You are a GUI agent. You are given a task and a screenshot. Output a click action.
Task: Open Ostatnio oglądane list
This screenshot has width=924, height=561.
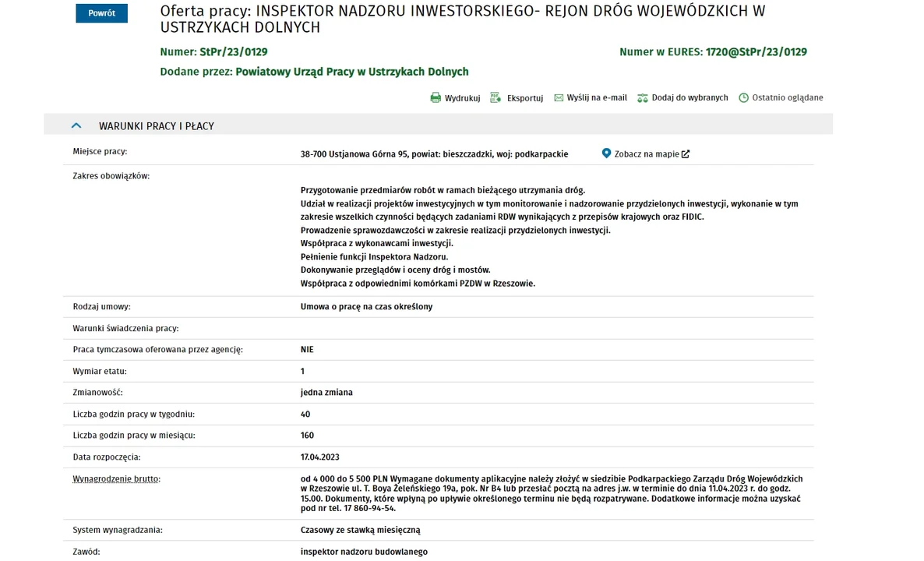click(x=788, y=98)
